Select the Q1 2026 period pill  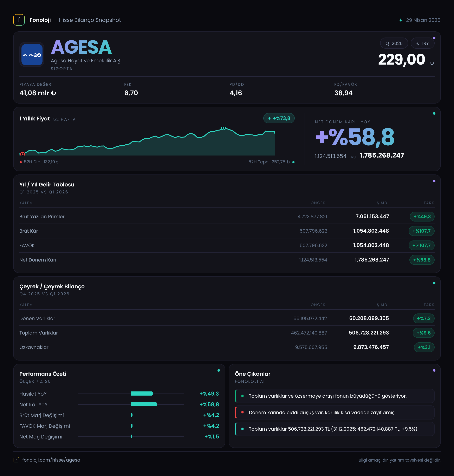tap(394, 43)
